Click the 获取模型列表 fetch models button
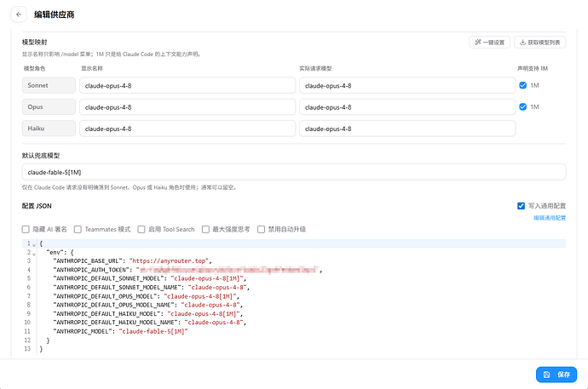 (x=540, y=43)
